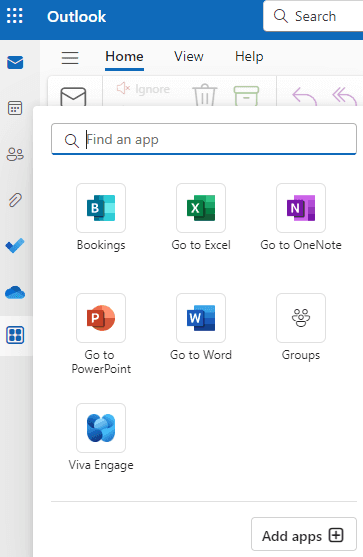Open the Go to OneNote tile
The width and height of the screenshot is (363, 557).
pos(301,218)
